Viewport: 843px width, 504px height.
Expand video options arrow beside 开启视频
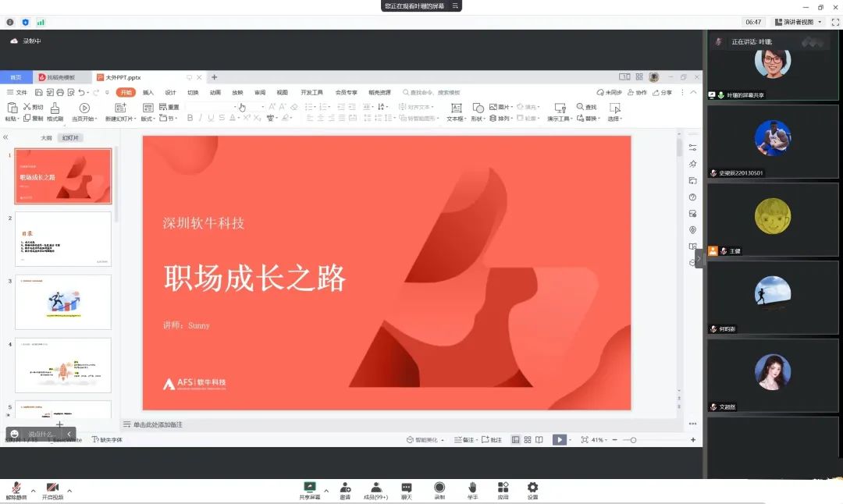click(x=69, y=491)
